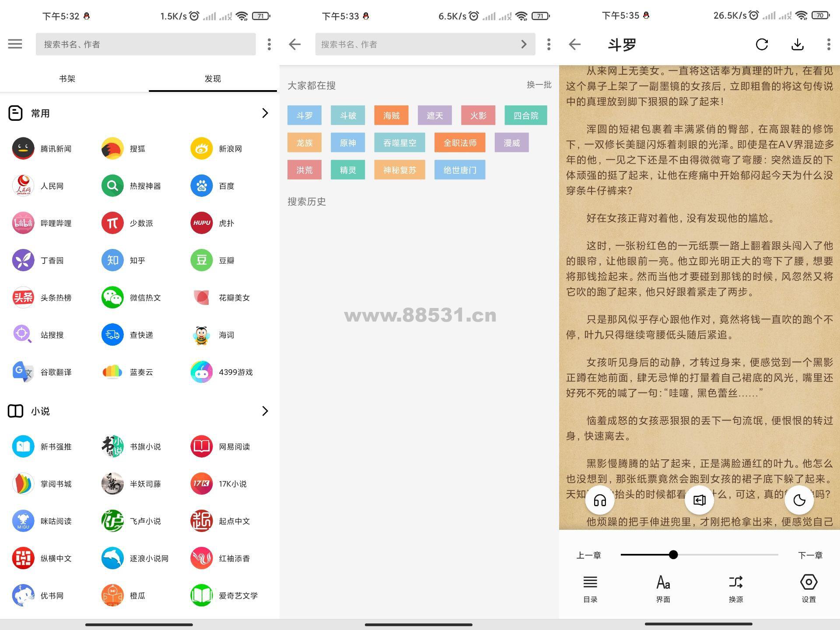This screenshot has width=840, height=630.
Task: Open the 知乎 icon
Action: [x=112, y=260]
